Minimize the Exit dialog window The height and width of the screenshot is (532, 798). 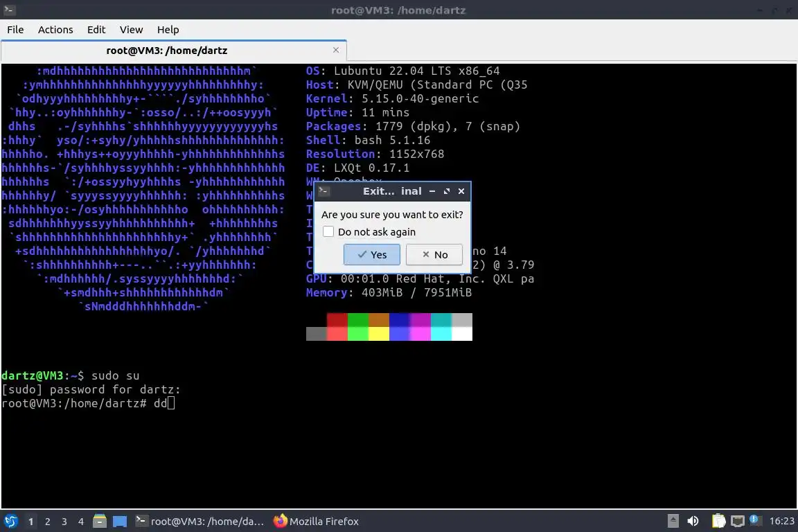pos(432,191)
